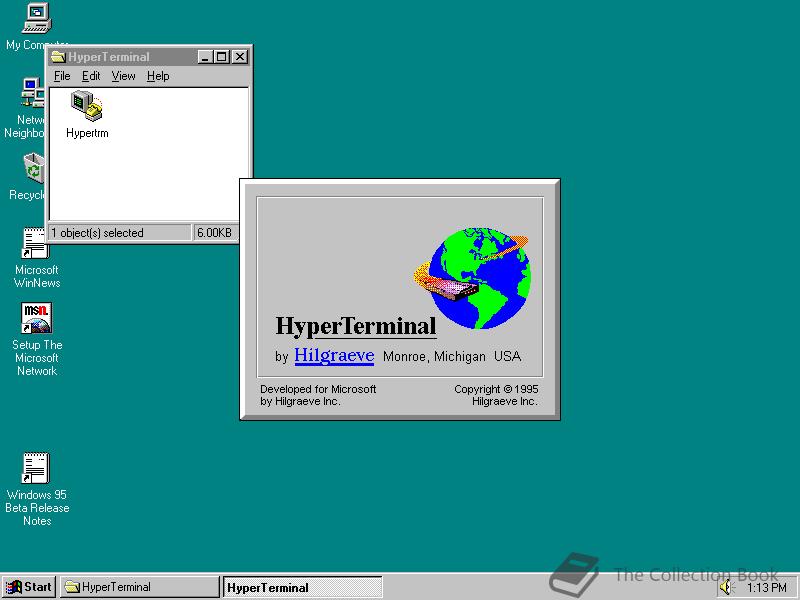Open the Help menu

(158, 76)
